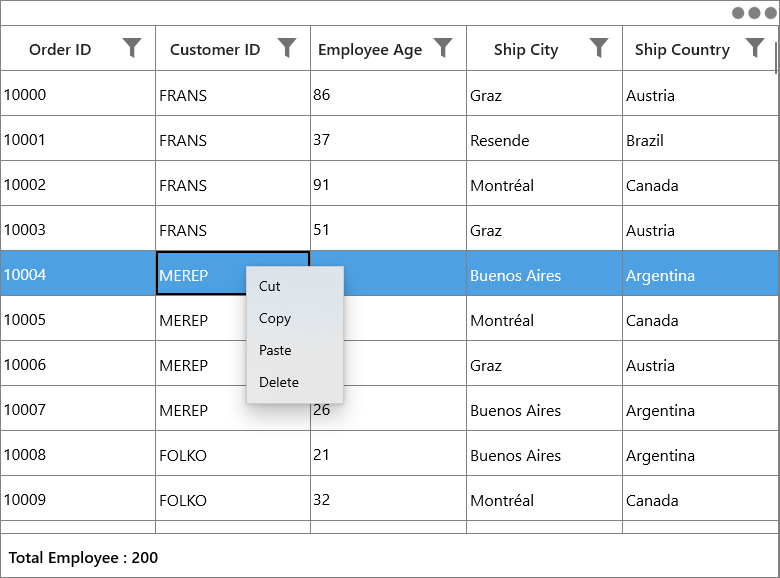Select order ID cell 10009
780x578 pixels.
[78, 498]
